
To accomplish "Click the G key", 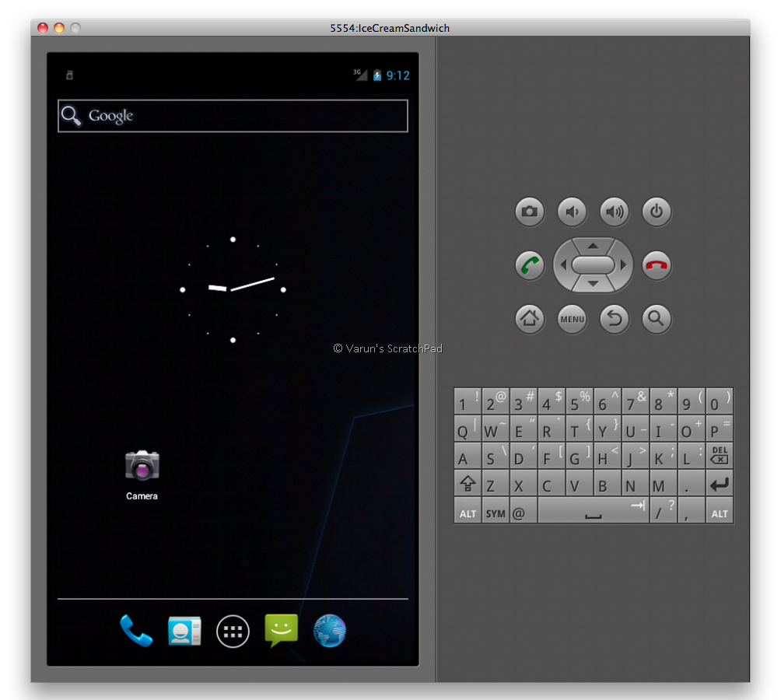I will tap(580, 456).
